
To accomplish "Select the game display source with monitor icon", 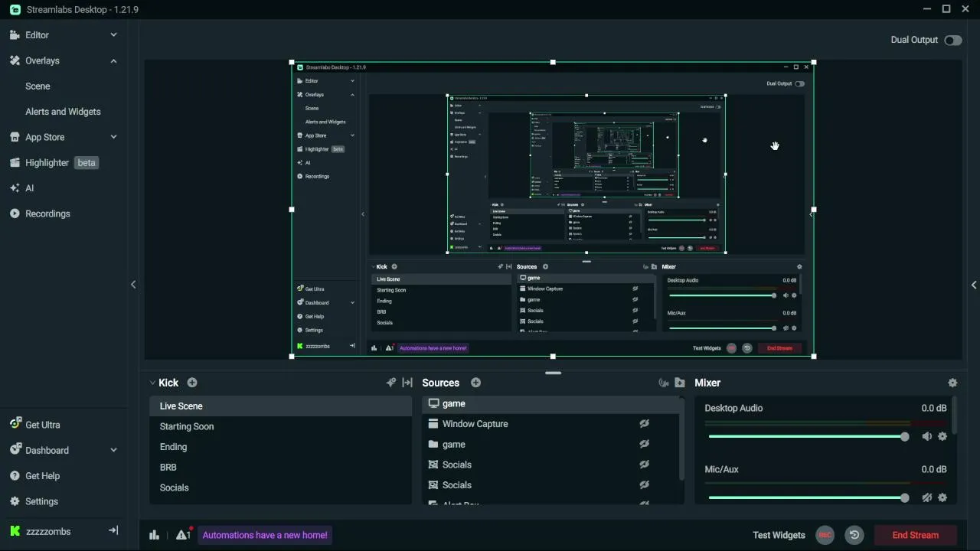I will pyautogui.click(x=550, y=404).
